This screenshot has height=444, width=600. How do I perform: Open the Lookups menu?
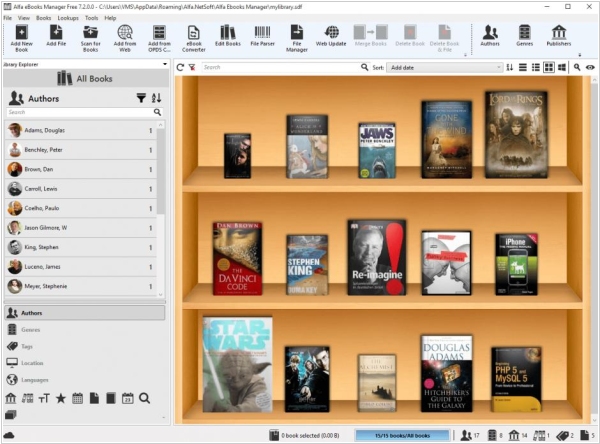[x=68, y=18]
